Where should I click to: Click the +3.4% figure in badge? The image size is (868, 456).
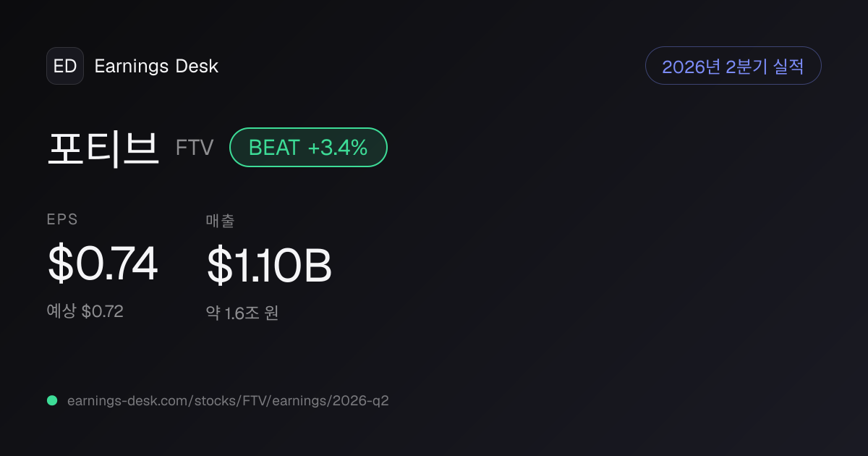pyautogui.click(x=338, y=148)
